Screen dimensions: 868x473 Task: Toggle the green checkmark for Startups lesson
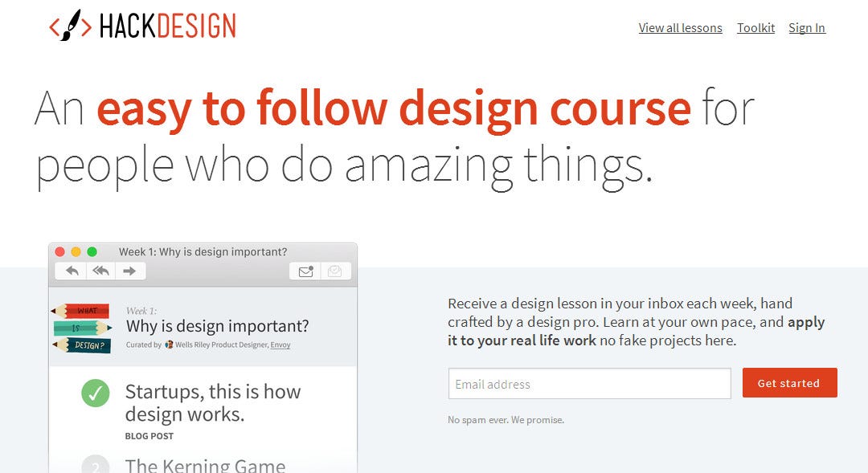[95, 393]
